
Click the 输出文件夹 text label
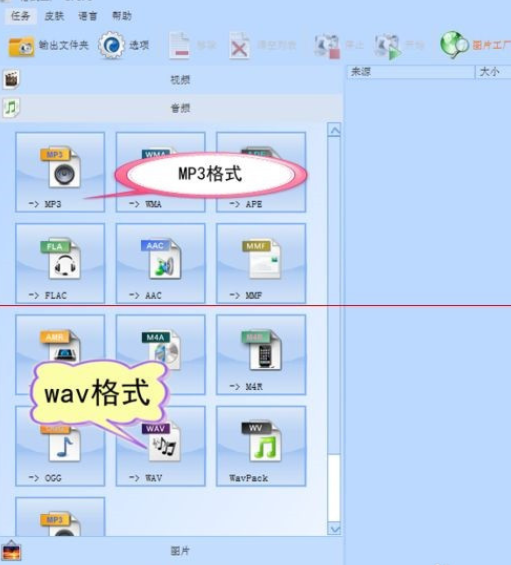tap(64, 45)
